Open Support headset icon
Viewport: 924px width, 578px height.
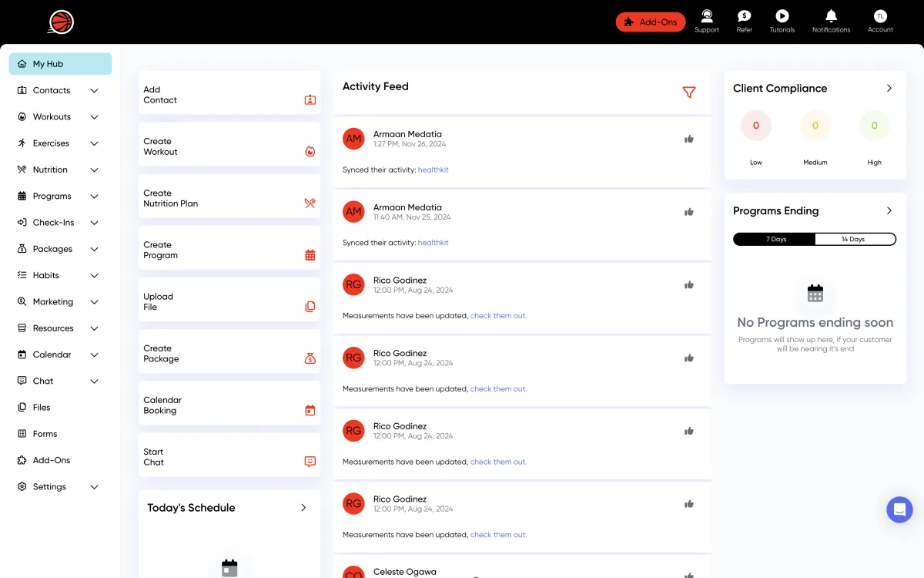[x=706, y=15]
